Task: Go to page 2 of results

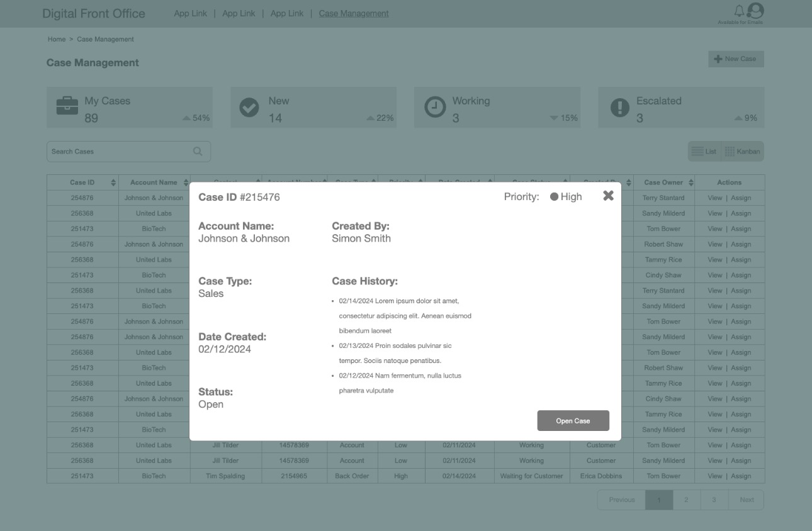Action: point(686,500)
